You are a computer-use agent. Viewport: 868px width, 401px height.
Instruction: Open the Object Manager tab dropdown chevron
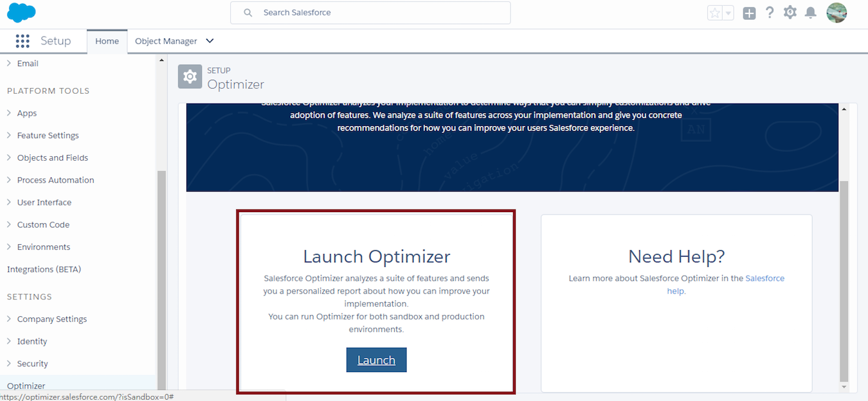210,41
